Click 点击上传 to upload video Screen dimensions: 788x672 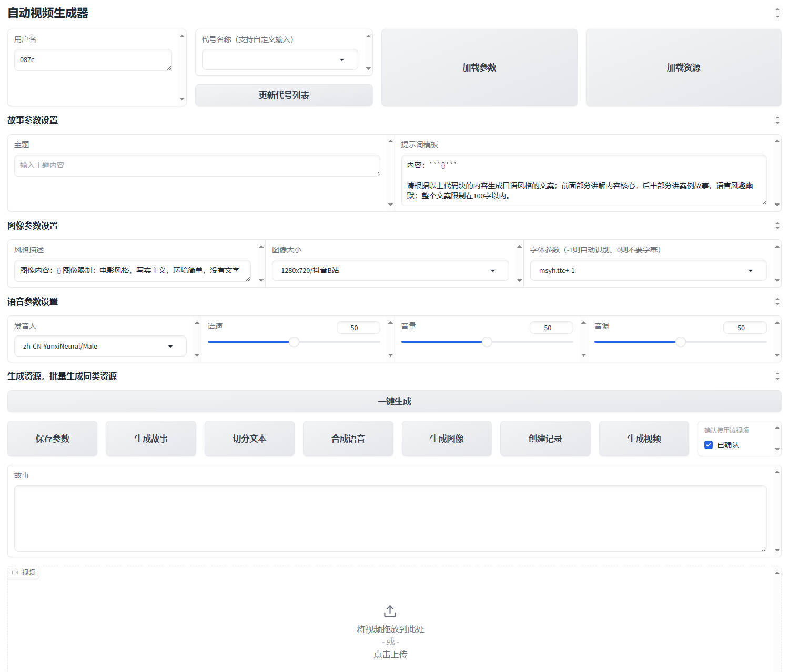tap(390, 654)
